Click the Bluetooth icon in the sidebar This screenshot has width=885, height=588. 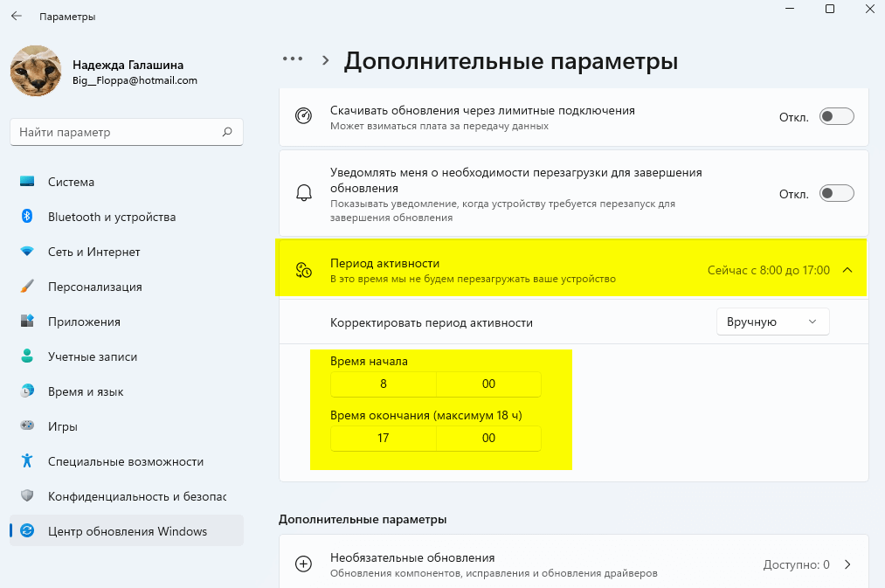[27, 217]
